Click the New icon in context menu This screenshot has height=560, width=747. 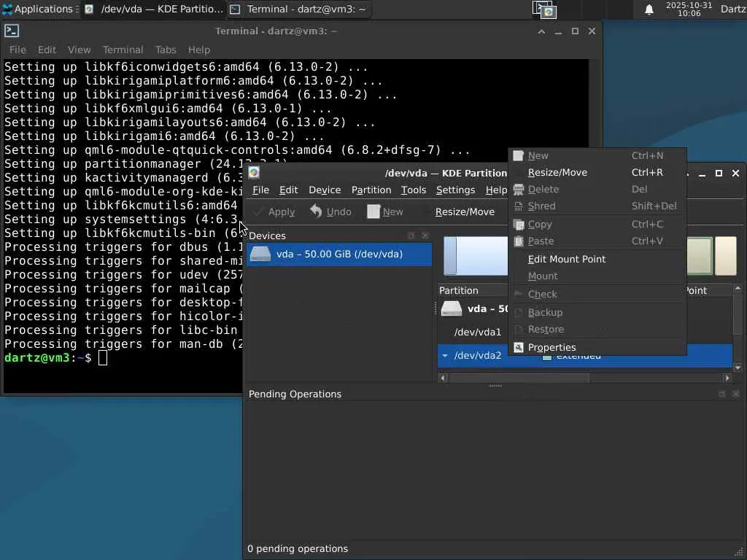click(x=519, y=156)
